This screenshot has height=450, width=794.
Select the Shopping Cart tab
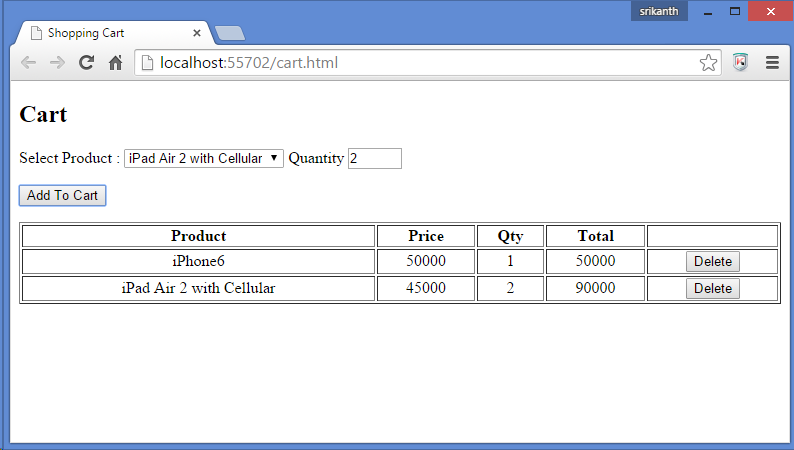(114, 33)
